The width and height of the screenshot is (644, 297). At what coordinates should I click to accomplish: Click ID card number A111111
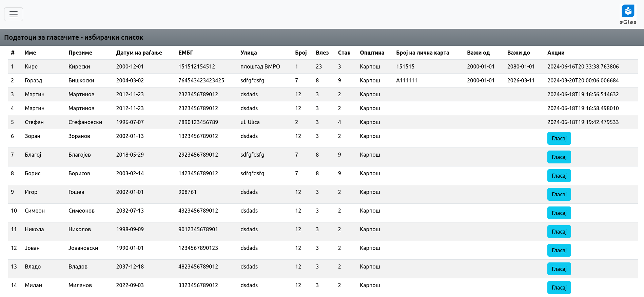[407, 80]
